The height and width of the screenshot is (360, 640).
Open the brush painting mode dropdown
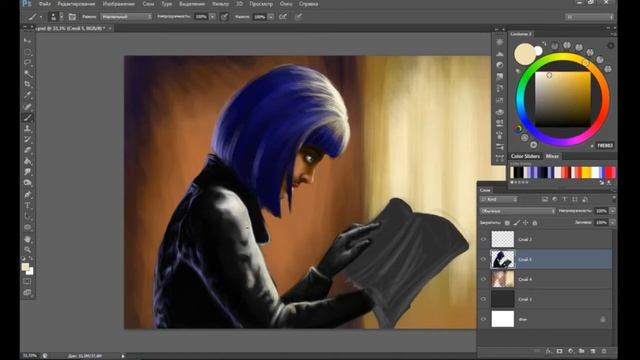tap(127, 17)
